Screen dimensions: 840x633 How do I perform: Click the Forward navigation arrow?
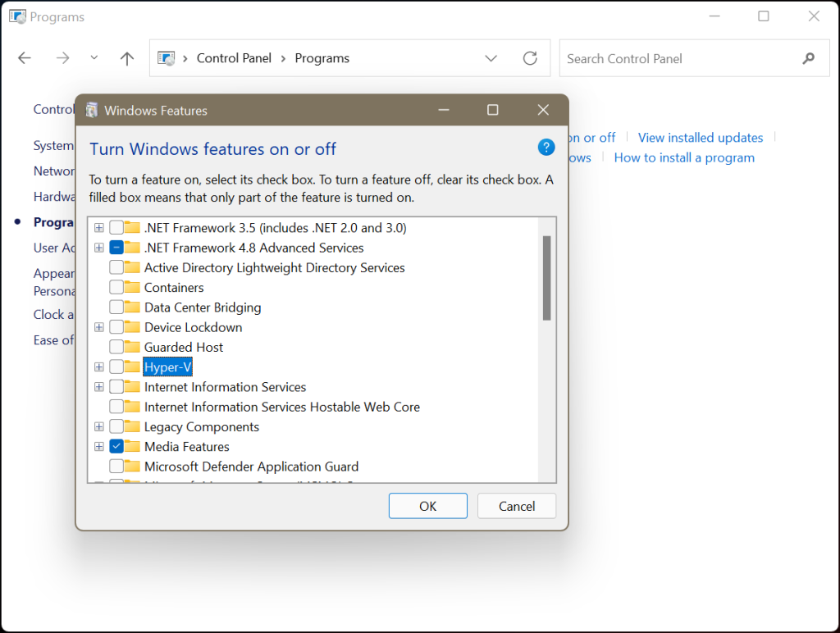tap(62, 57)
